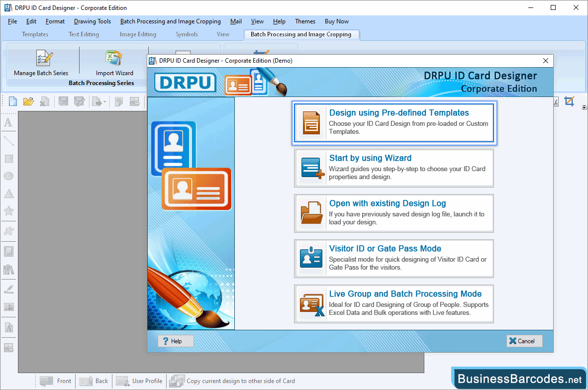Open Batch Processing and Image Cropping menu

click(170, 21)
